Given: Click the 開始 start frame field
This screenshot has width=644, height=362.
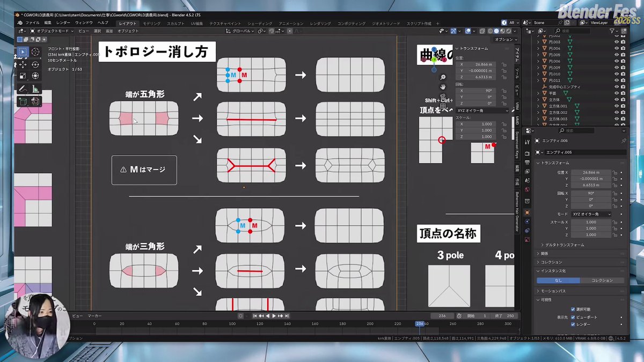Looking at the screenshot, I should click(x=477, y=316).
